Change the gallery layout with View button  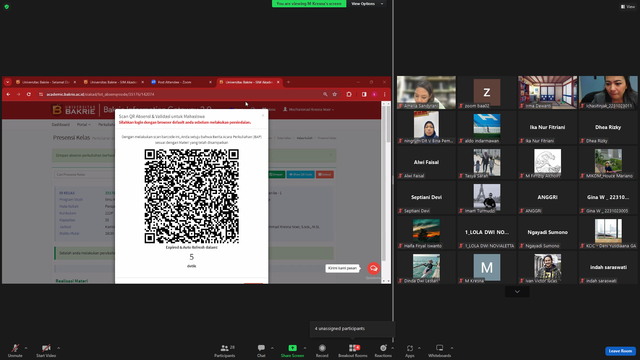pos(628,7)
